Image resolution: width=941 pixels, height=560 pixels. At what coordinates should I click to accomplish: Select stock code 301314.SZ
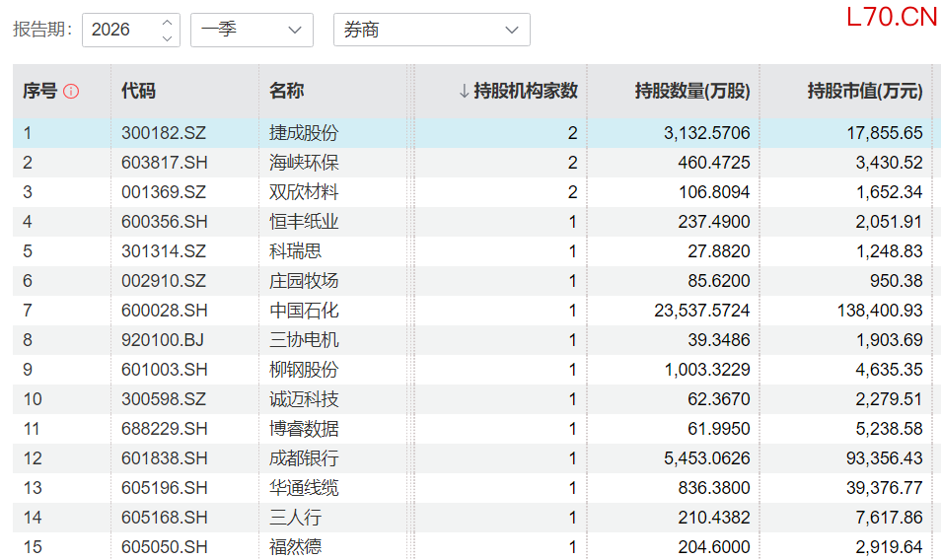(x=164, y=251)
